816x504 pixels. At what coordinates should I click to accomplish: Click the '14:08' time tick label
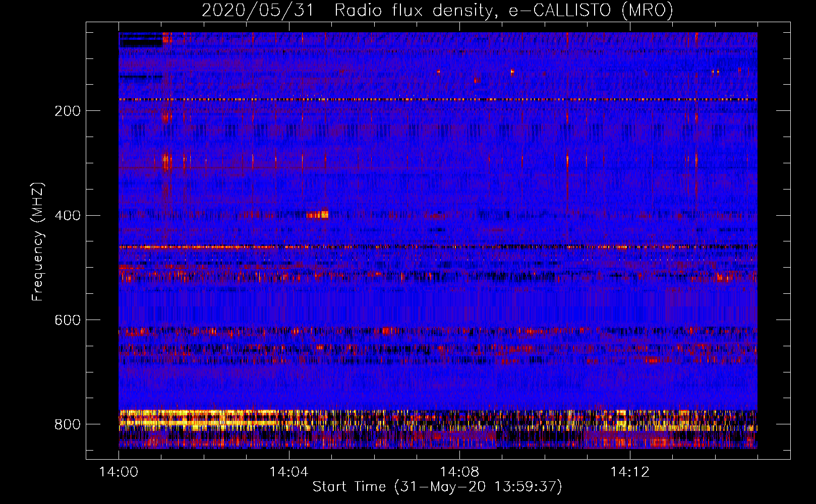click(x=459, y=472)
